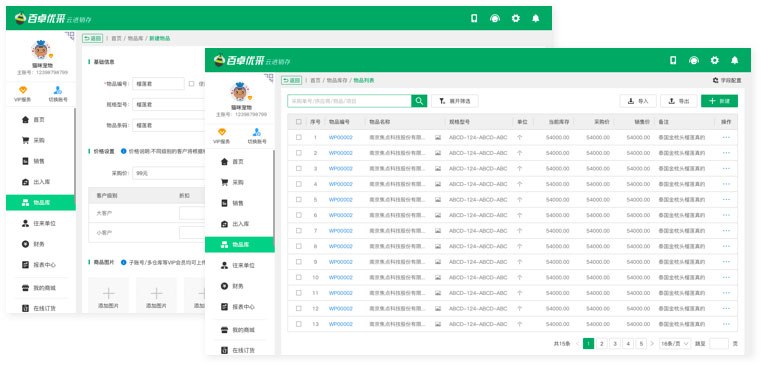
Task: Check the checkbox for row 8
Action: (x=298, y=247)
